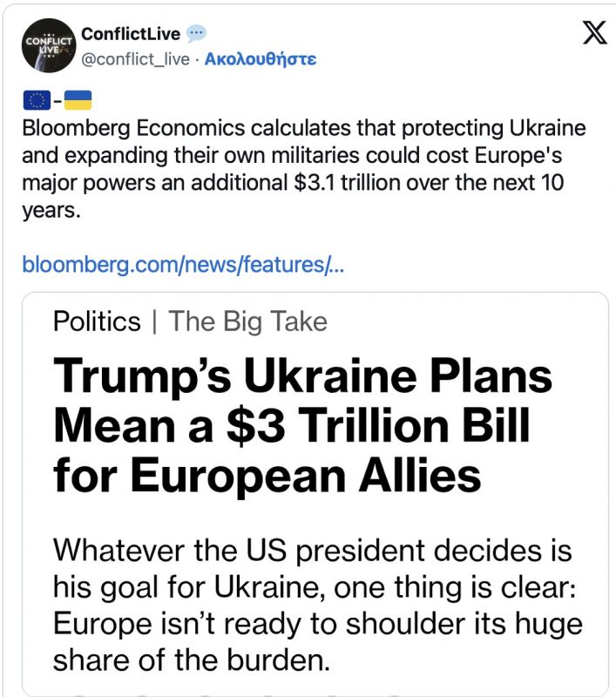Open the bloomberg.com/news/features link
616x697 pixels.
(x=183, y=263)
